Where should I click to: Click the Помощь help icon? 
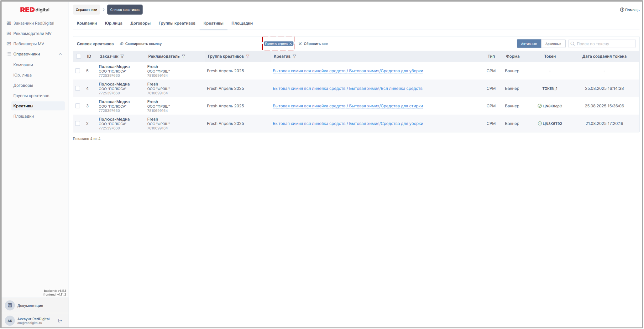622,10
